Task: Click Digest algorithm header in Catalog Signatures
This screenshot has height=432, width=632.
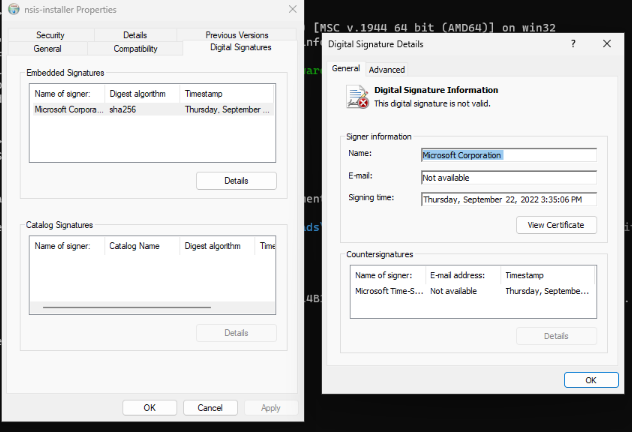Action: 217,246
